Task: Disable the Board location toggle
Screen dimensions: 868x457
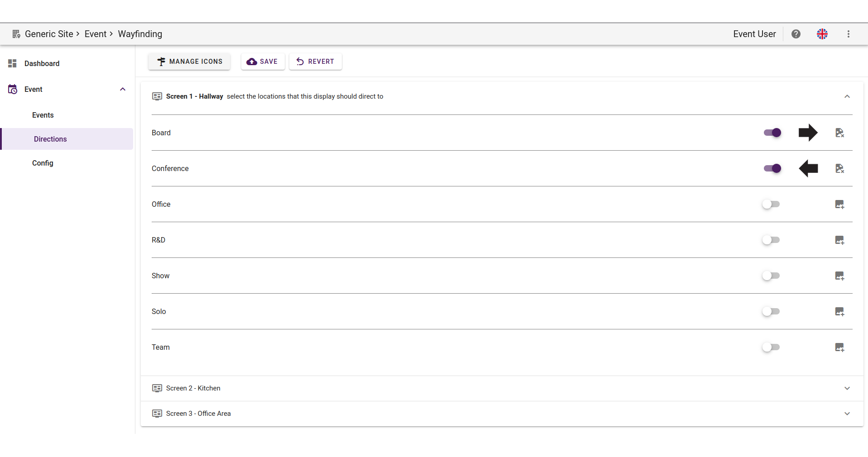Action: (x=772, y=133)
